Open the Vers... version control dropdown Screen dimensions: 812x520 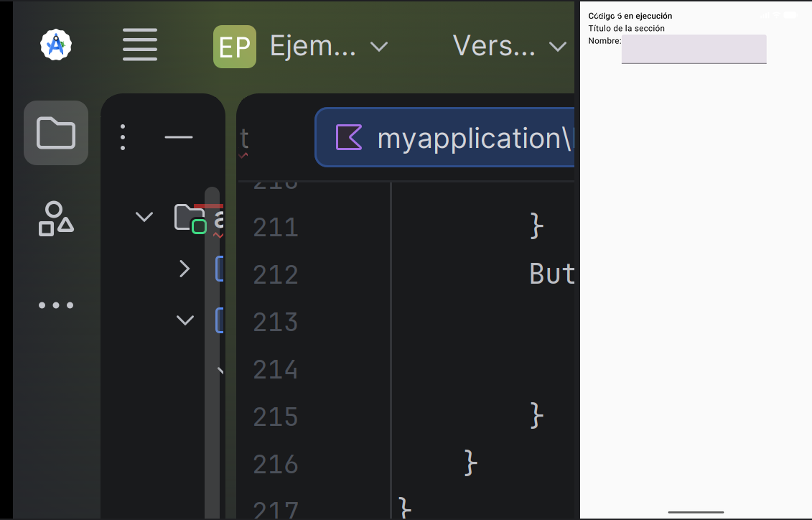(558, 47)
